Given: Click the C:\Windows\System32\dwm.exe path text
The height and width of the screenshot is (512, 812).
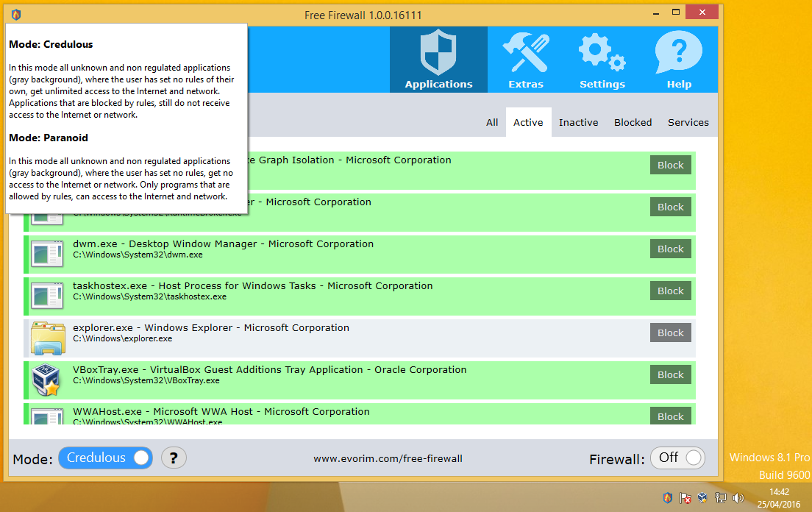Looking at the screenshot, I should (x=138, y=255).
